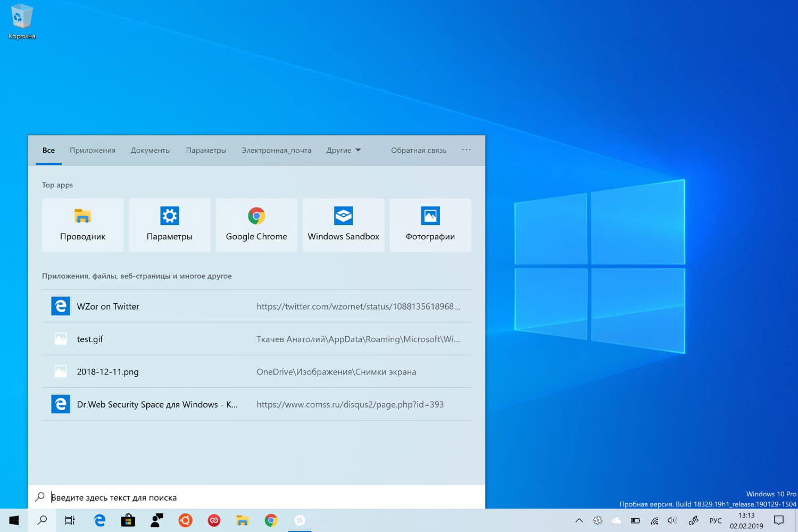Expand the Другие filter dropdown
798x532 pixels.
click(343, 150)
